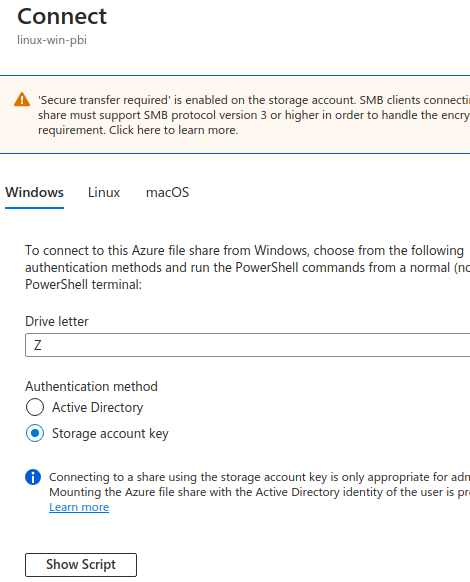Image resolution: width=470 pixels, height=582 pixels.
Task: Switch to the macOS tab
Action: (x=167, y=193)
